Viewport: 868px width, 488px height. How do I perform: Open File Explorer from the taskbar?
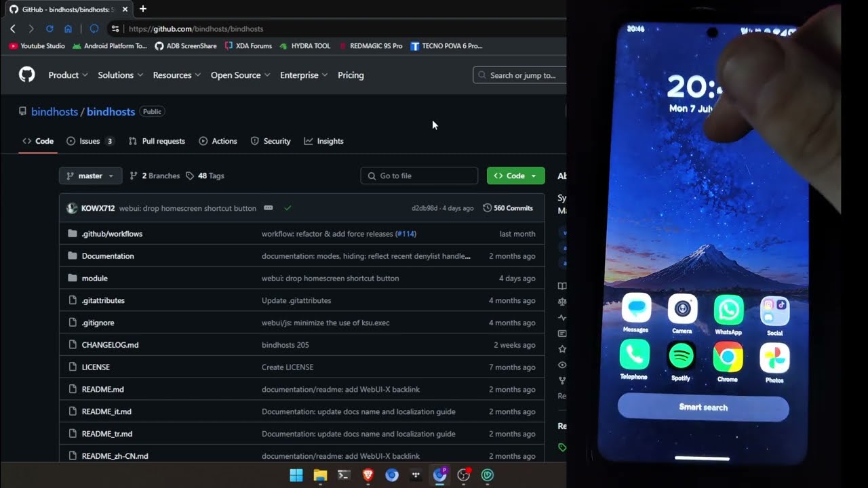320,475
